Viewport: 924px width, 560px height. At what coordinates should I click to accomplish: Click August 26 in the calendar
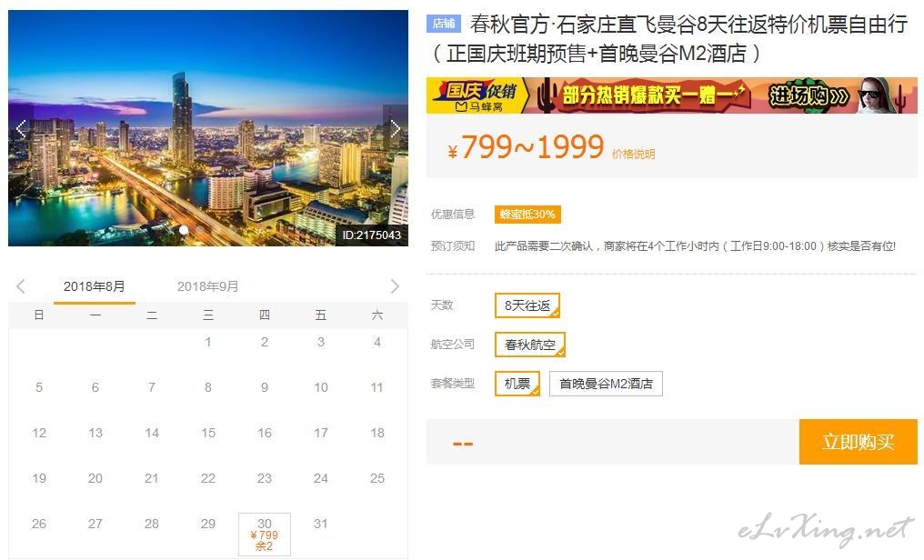39,524
